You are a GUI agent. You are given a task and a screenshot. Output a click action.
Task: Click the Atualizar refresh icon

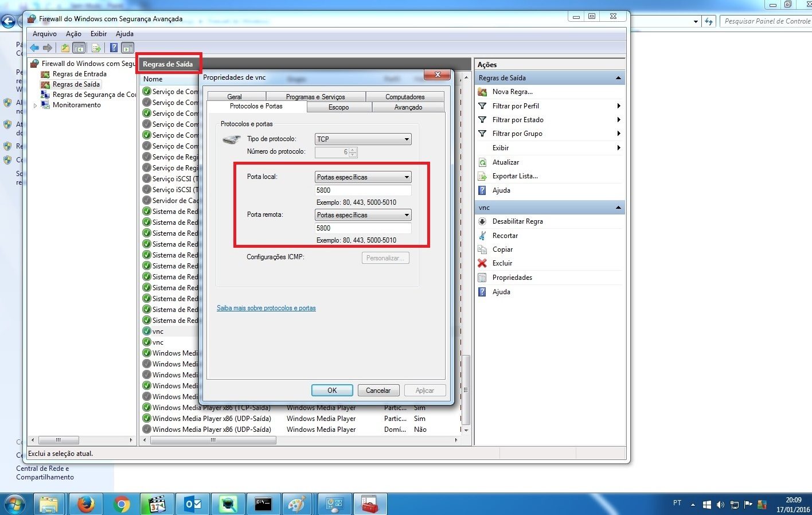pos(482,162)
